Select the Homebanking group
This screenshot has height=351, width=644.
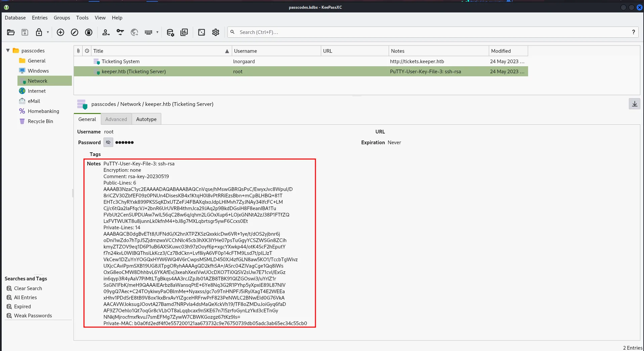coord(43,111)
